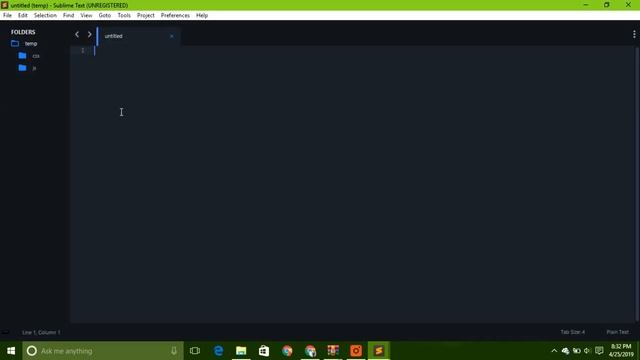Open the Edit menu
This screenshot has width=640, height=360.
(22, 16)
